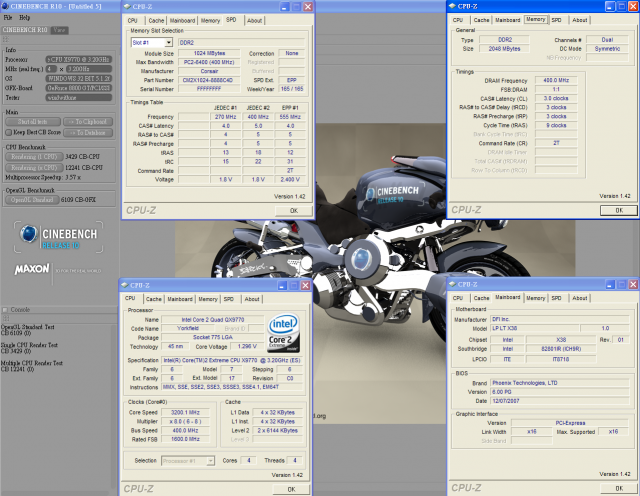Start the OpenGL Standard benchmark
This screenshot has height=496, width=640.
pyautogui.click(x=32, y=200)
